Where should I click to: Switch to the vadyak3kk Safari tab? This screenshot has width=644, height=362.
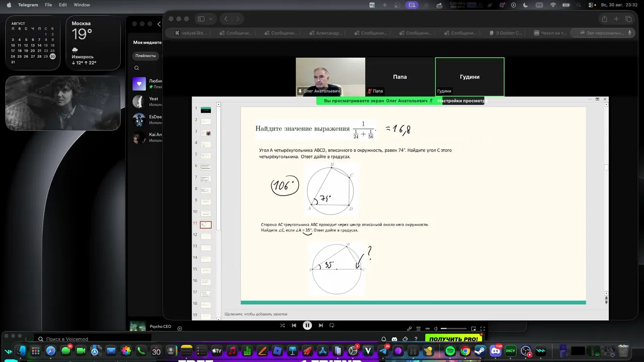coord(191,33)
